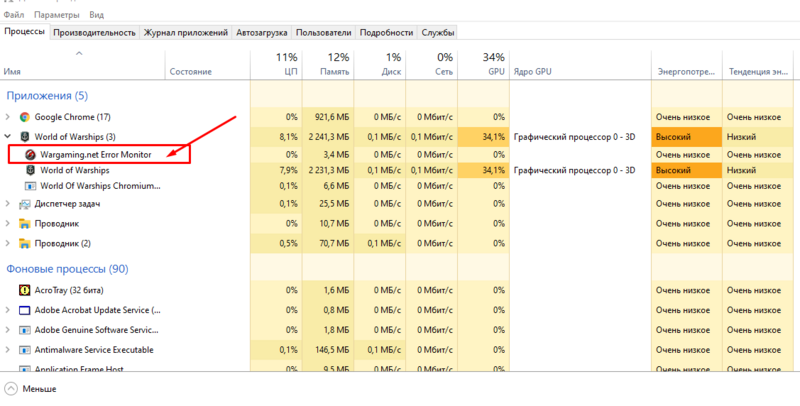Click the Фоновые процессы (90) group heading
The height and width of the screenshot is (406, 800).
[67, 268]
